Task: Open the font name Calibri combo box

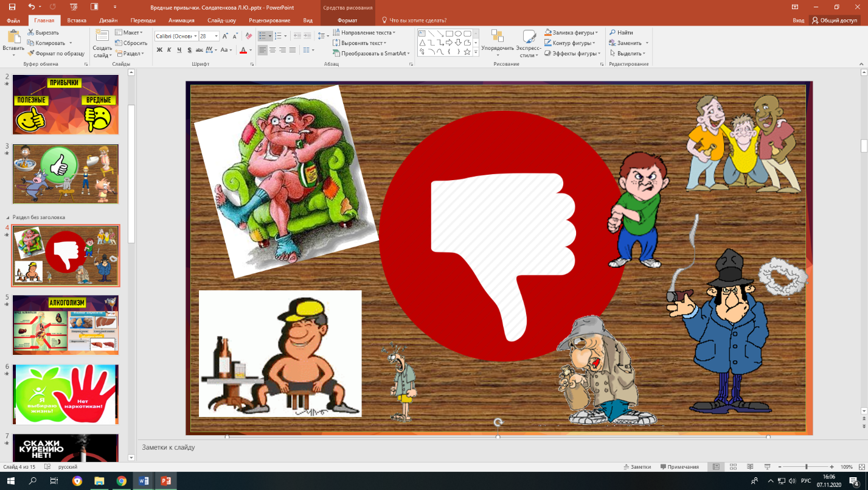Action: point(176,37)
